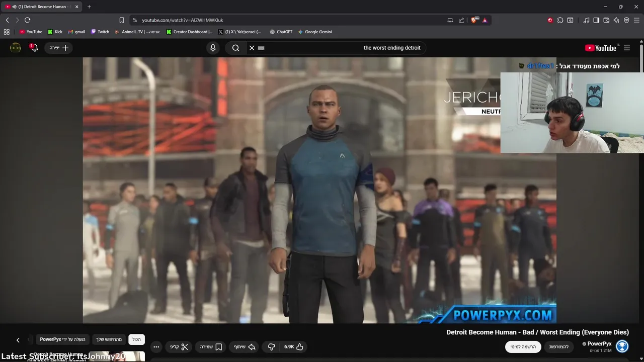This screenshot has height=362, width=644.
Task: Open the media control music note icon
Action: coord(586,20)
